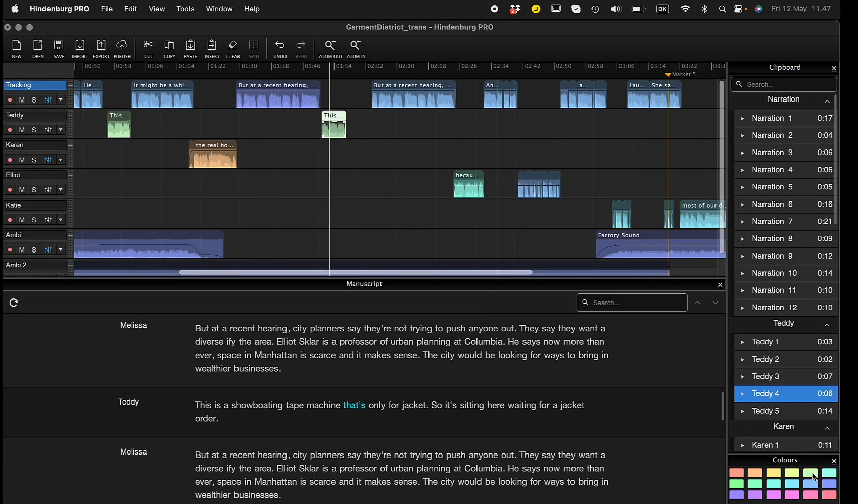Open effects on Teddy track
Image resolution: width=858 pixels, height=504 pixels.
pos(48,130)
